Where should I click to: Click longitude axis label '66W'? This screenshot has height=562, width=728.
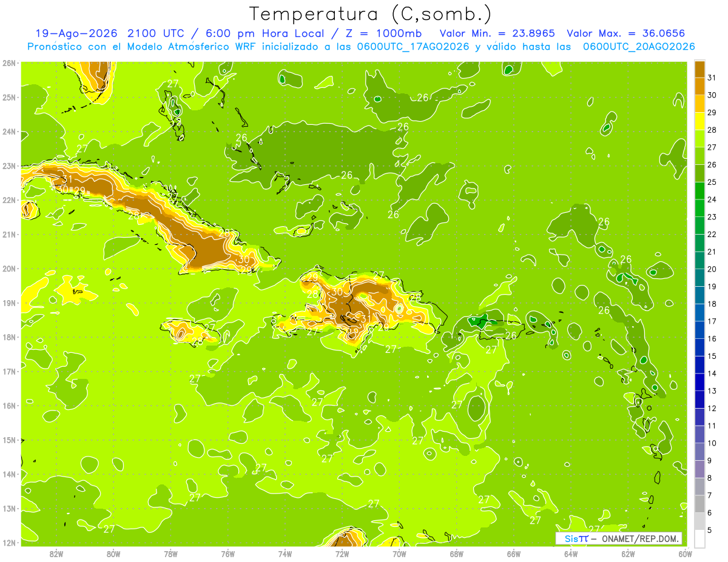514,554
